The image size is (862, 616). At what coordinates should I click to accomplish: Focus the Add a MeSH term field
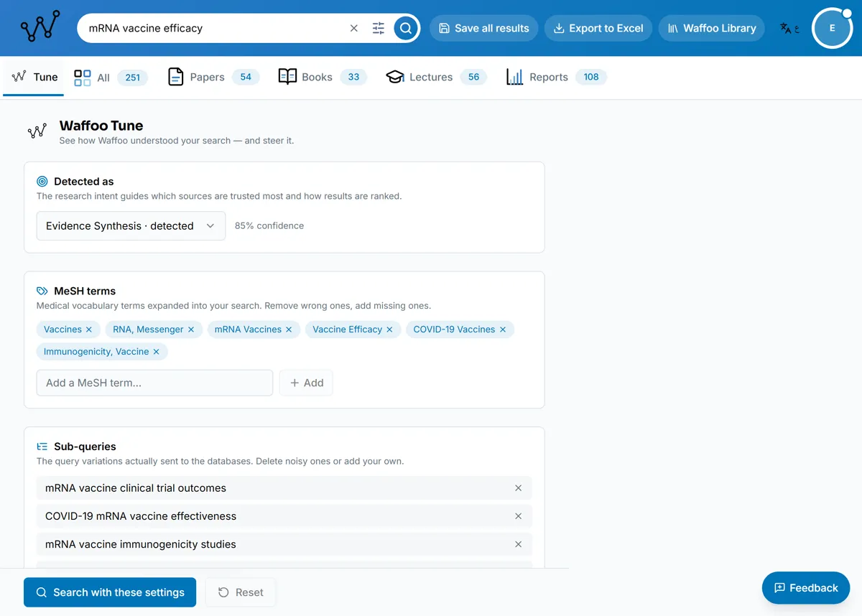click(154, 383)
